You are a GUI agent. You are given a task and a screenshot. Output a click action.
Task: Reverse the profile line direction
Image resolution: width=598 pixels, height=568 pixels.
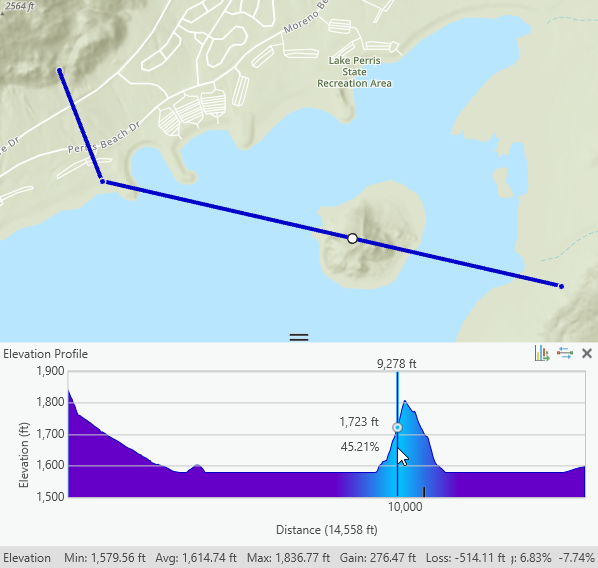click(x=565, y=353)
